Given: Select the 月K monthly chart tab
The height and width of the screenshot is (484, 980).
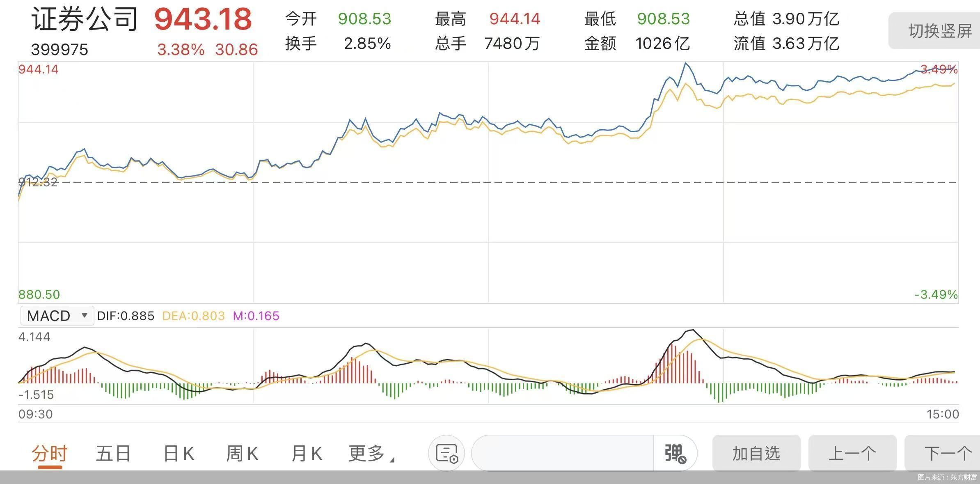Looking at the screenshot, I should pos(306,454).
